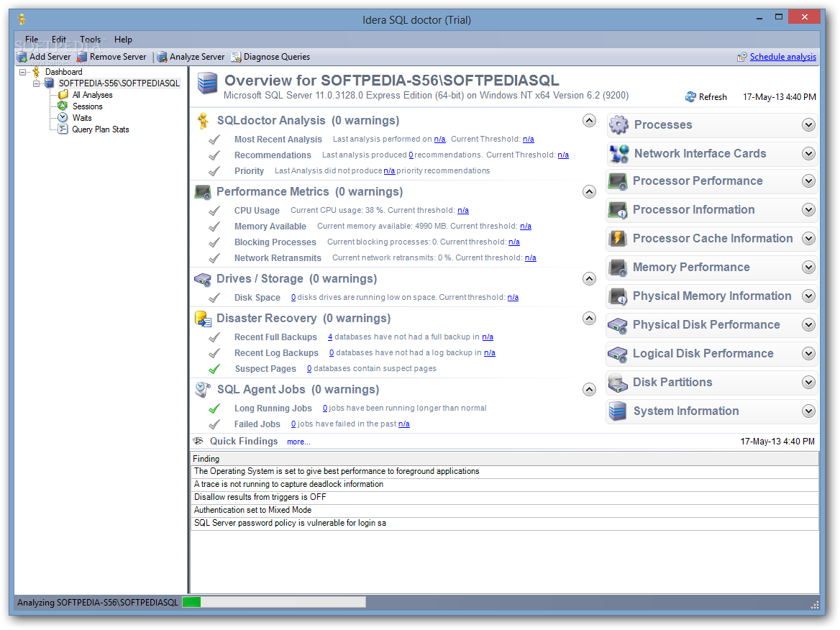Click the Failed Jobs n/a link
The width and height of the screenshot is (840, 630).
point(404,424)
